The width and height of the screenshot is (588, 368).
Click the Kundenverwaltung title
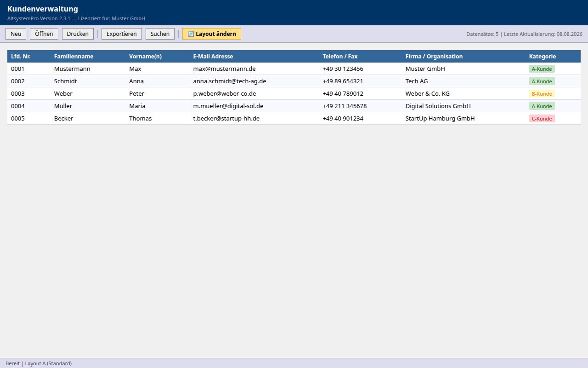click(43, 9)
